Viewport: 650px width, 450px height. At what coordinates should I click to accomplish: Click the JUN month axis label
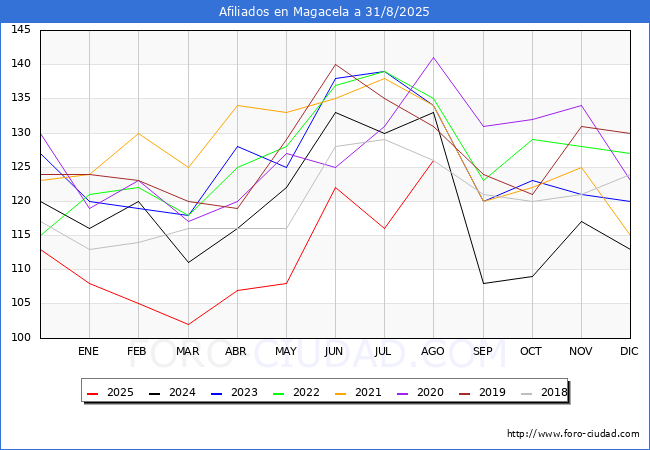point(334,351)
